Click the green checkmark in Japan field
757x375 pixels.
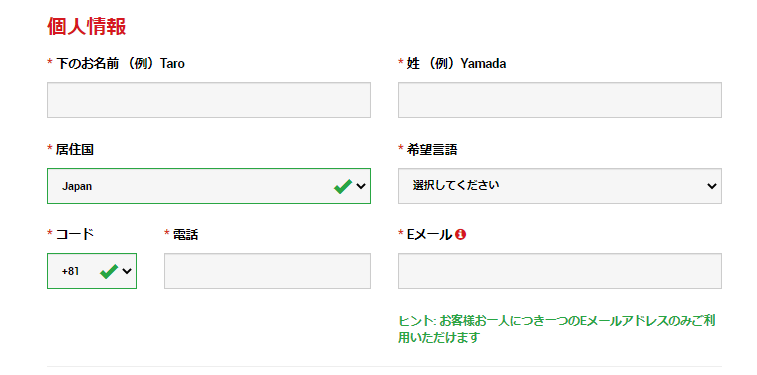[343, 186]
